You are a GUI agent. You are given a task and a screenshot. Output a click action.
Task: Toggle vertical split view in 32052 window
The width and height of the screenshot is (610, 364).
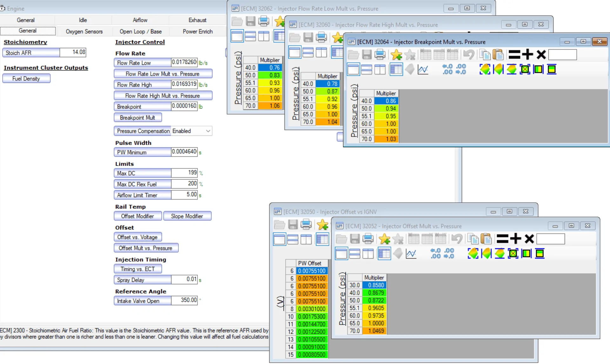click(368, 254)
